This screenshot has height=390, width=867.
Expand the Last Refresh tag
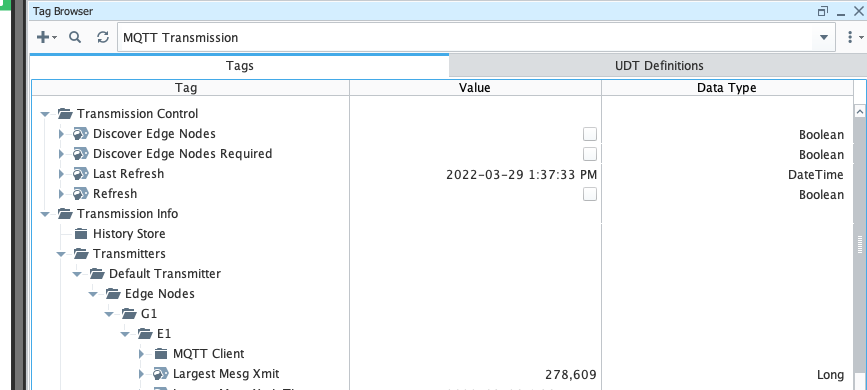62,174
